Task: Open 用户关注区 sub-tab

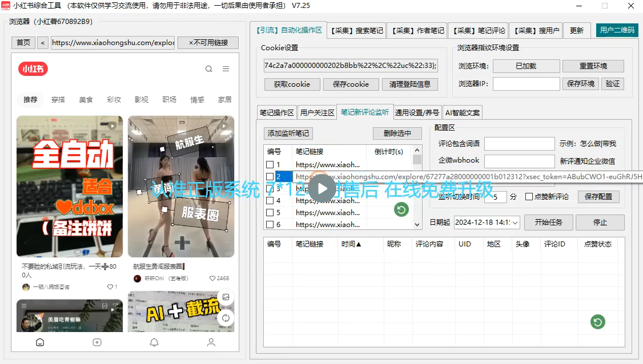Action: 317,113
